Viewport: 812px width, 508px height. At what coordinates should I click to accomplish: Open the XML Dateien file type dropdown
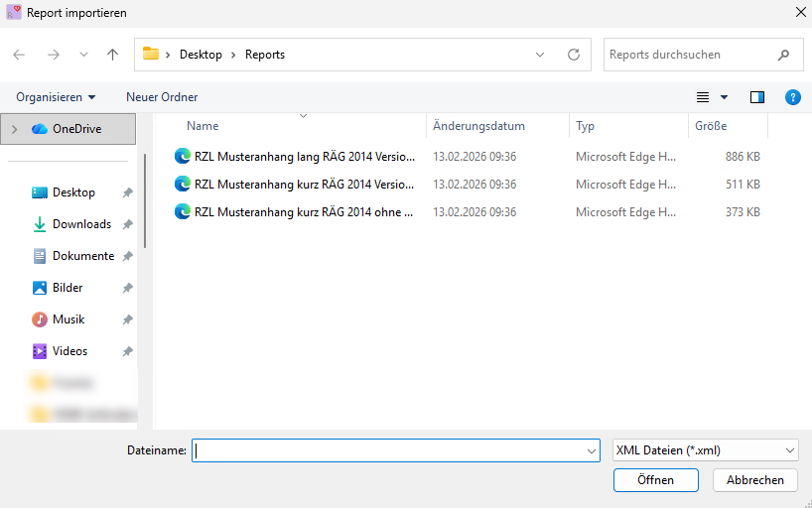(706, 450)
